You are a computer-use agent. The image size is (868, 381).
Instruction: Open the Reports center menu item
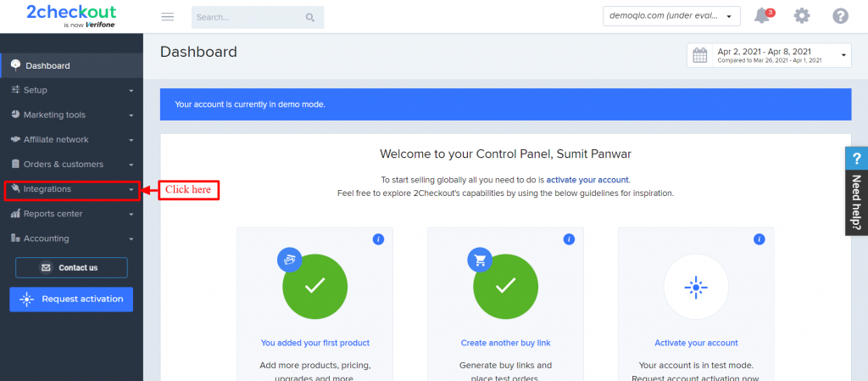[x=72, y=214]
